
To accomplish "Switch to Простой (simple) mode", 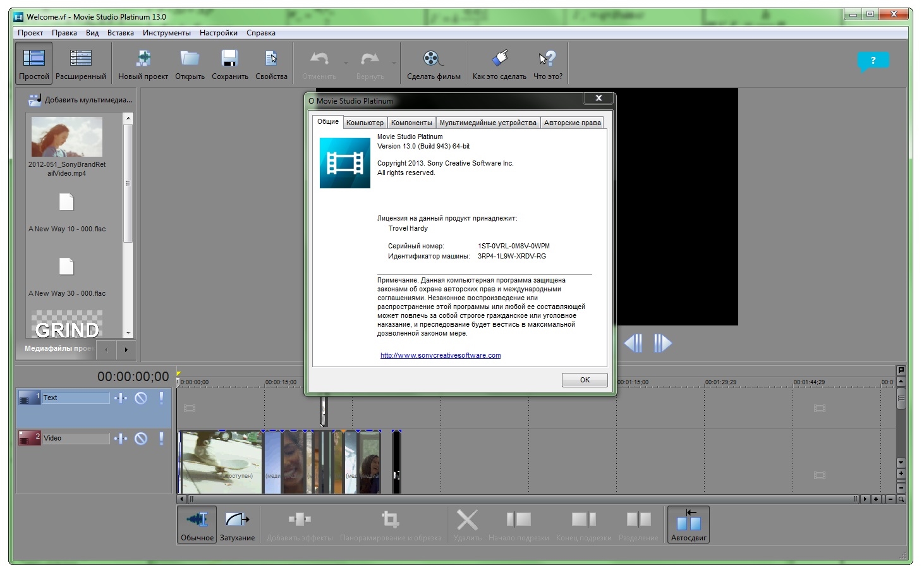I will [34, 63].
